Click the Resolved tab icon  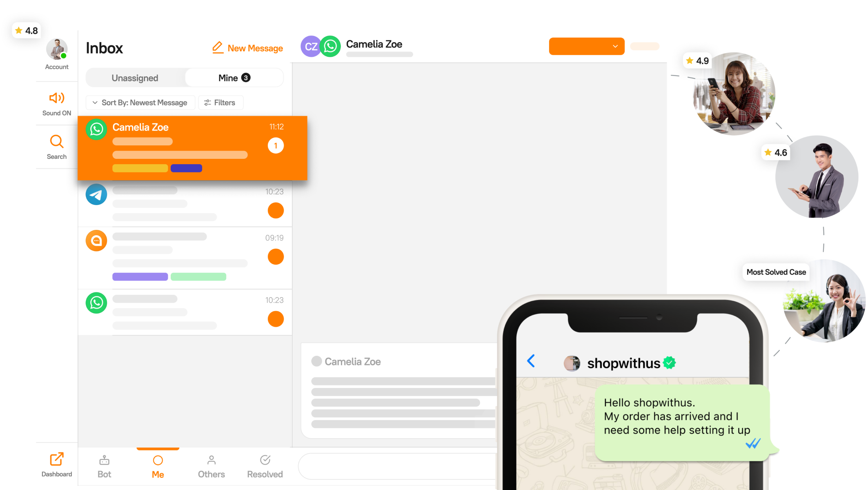[x=265, y=460]
